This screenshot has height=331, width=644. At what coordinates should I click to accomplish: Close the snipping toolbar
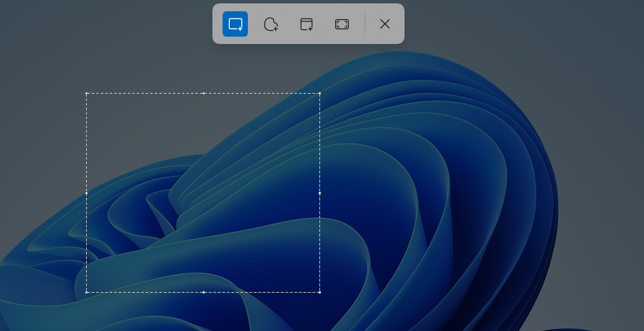point(385,24)
